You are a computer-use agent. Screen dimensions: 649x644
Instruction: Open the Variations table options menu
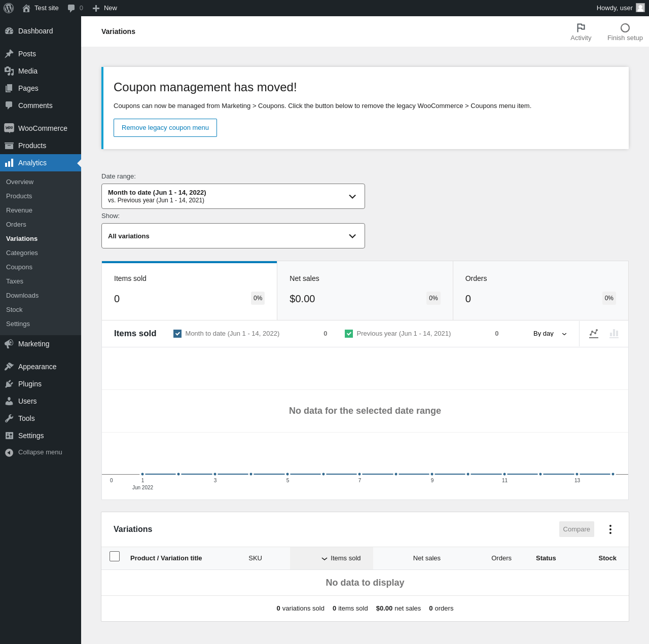click(610, 529)
